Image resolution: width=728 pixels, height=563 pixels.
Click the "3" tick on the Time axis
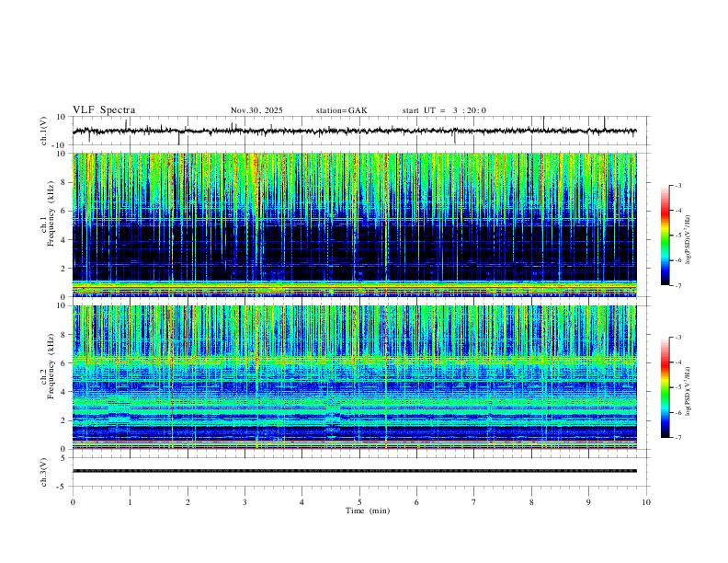tap(245, 502)
